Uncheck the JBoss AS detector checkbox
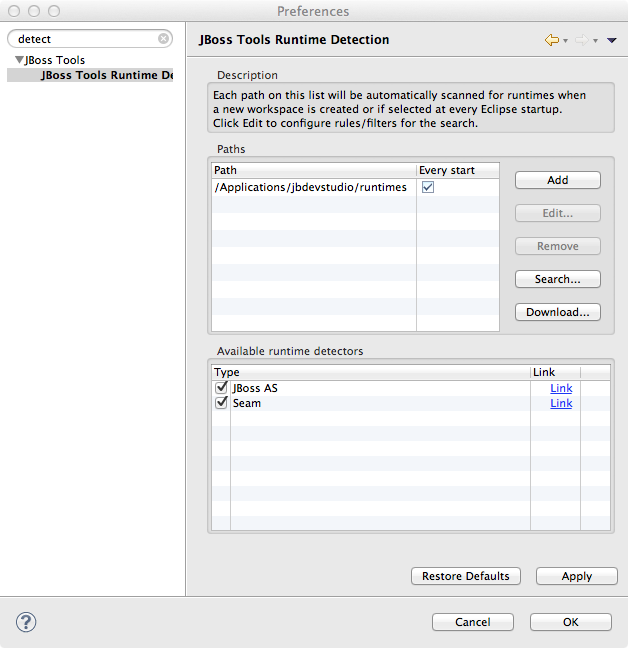Image resolution: width=628 pixels, height=648 pixels. (221, 388)
